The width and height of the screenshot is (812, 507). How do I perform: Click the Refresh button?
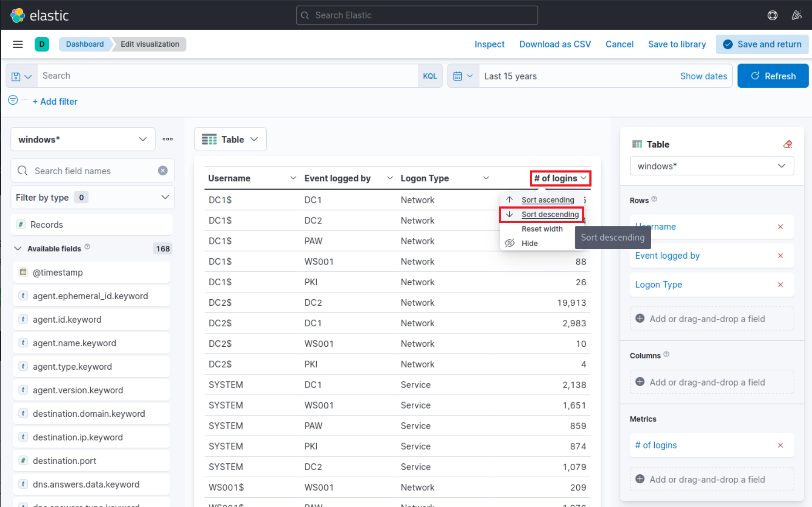(773, 75)
